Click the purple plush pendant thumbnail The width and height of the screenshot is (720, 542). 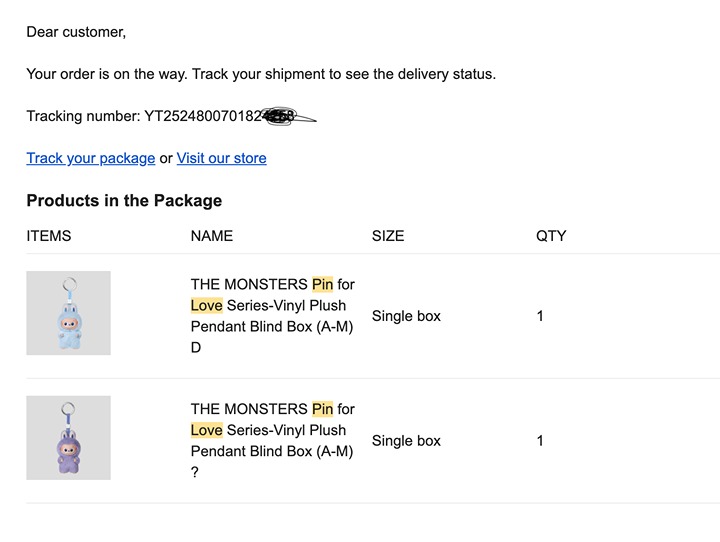click(68, 438)
